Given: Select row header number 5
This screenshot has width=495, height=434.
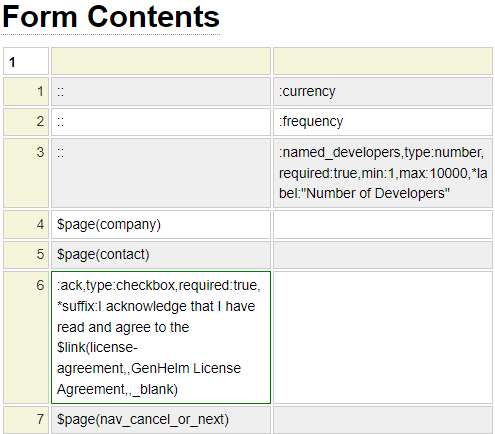Looking at the screenshot, I should pyautogui.click(x=26, y=255).
